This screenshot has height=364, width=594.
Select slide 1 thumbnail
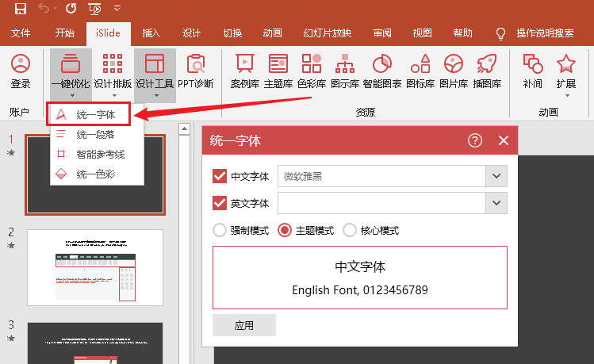(95, 174)
